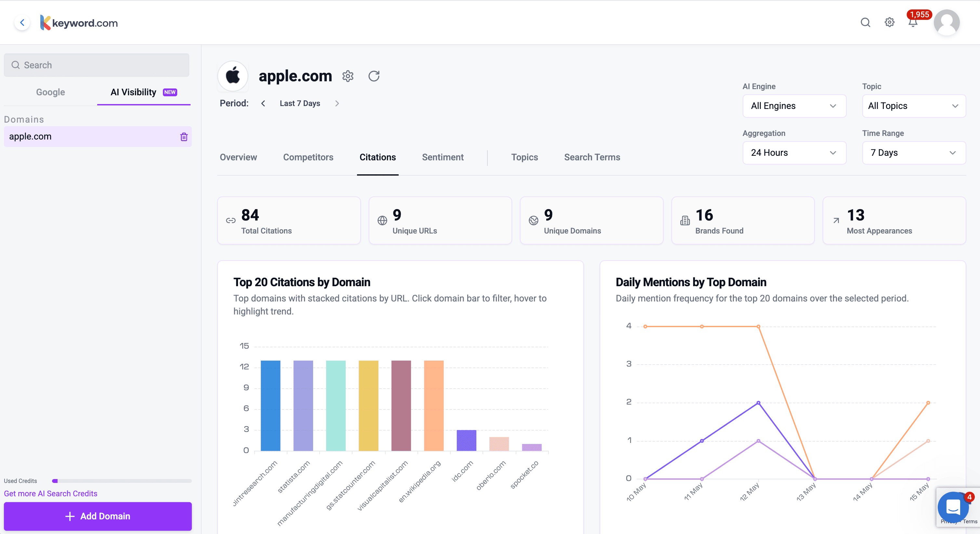Screen dimensions: 980x534
Task: Open the search magnifier in top bar
Action: pos(865,22)
